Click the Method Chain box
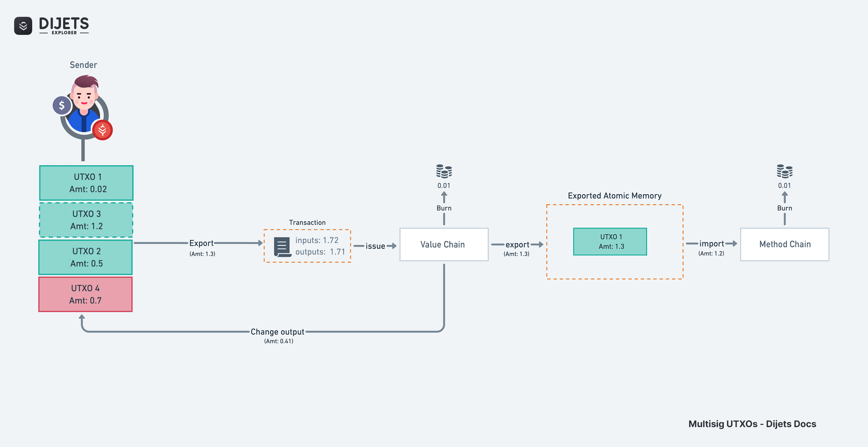868x447 pixels. coord(784,244)
